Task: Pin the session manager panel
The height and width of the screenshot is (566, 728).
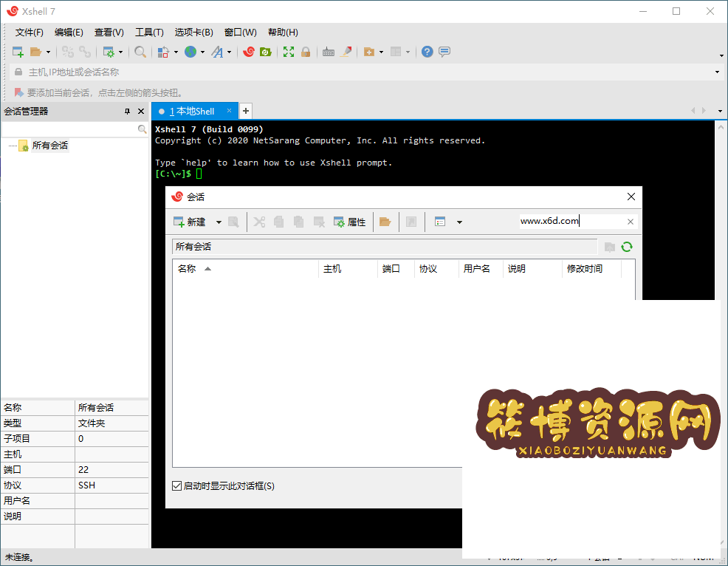Action: pyautogui.click(x=127, y=111)
